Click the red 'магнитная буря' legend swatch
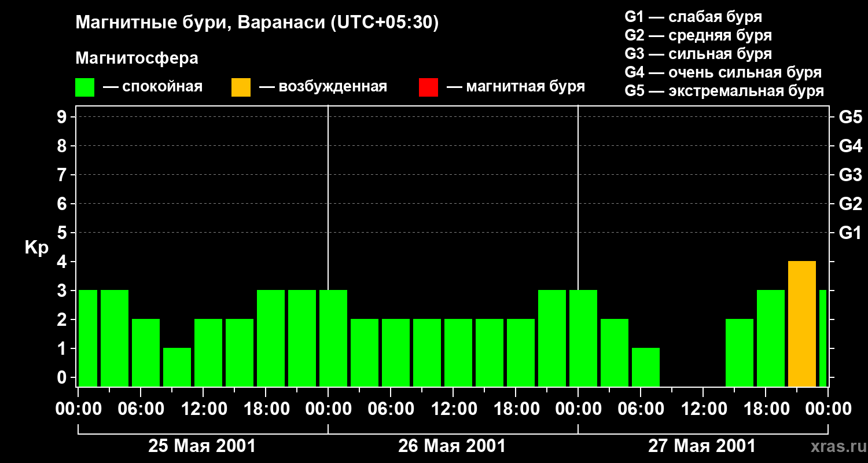Image resolution: width=868 pixels, height=463 pixels. (x=429, y=87)
